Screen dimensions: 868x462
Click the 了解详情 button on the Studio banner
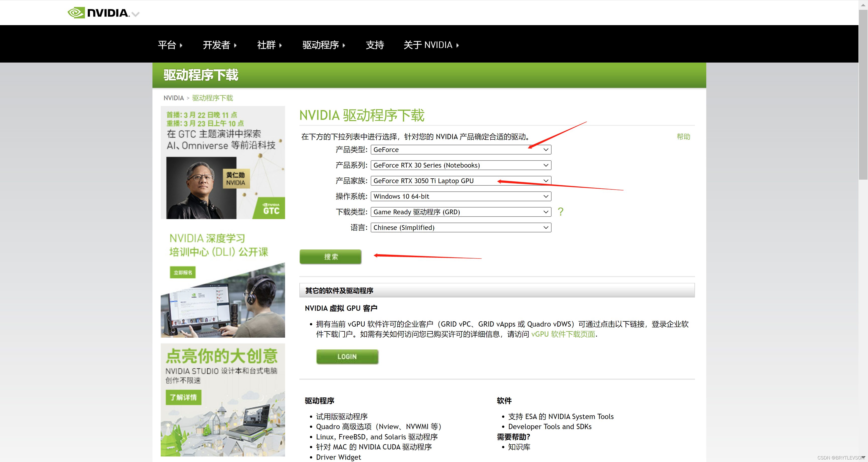pos(183,397)
